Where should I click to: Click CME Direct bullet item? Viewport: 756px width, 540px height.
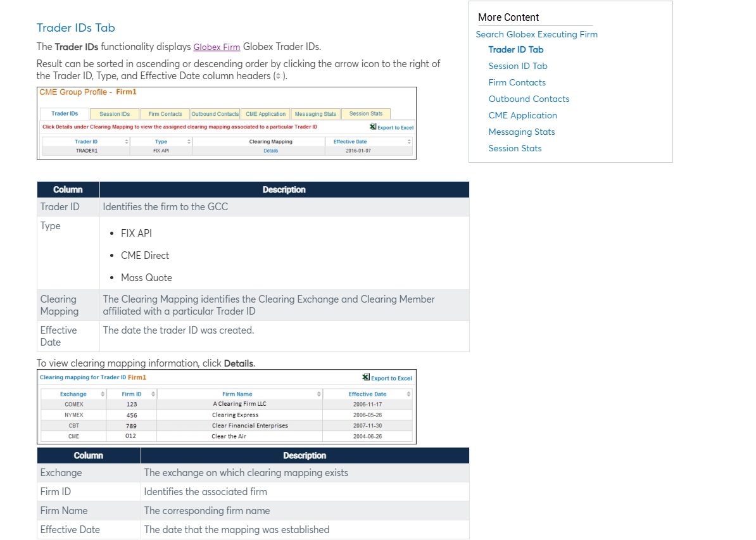pos(144,256)
